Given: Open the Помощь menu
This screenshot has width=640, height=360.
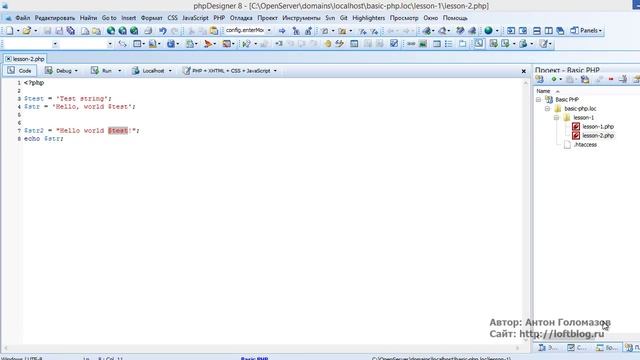Looking at the screenshot, I should tap(455, 18).
